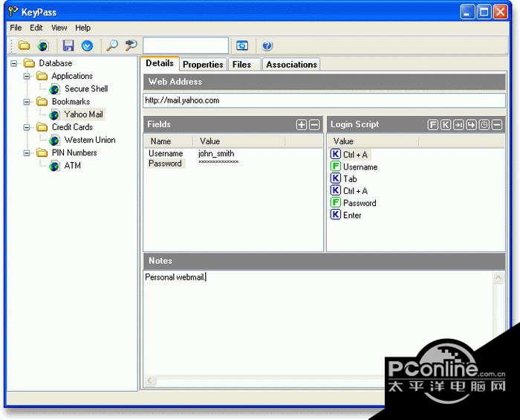This screenshot has height=420, width=520.
Task: Select the Username login script step
Action: 354,167
